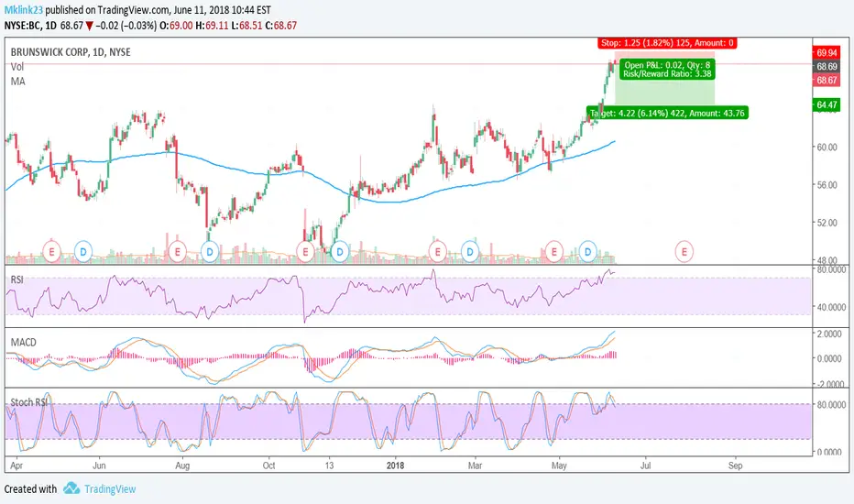The height and width of the screenshot is (504, 854).
Task: Click the O:69.00 open value
Action: [x=176, y=26]
